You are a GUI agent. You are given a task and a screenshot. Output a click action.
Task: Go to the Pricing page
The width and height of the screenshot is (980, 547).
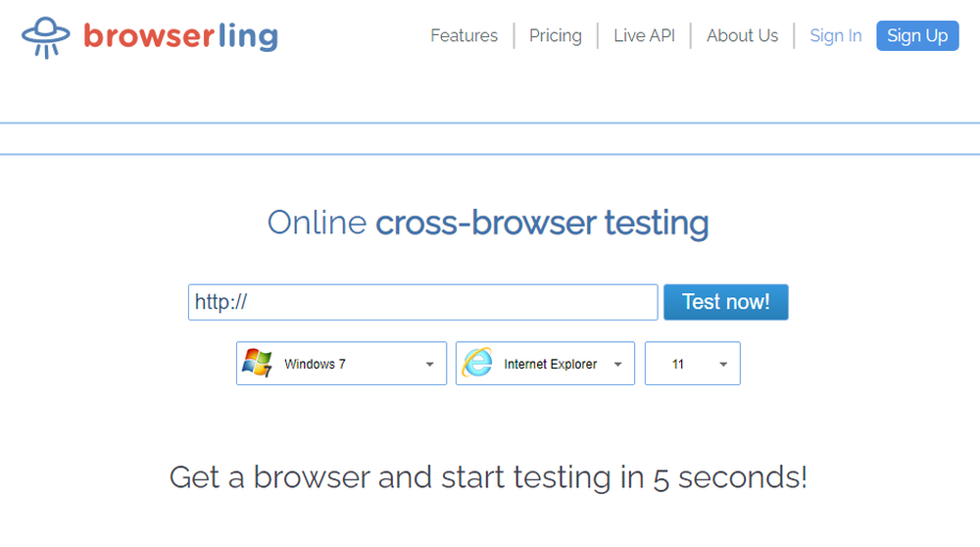pyautogui.click(x=555, y=35)
